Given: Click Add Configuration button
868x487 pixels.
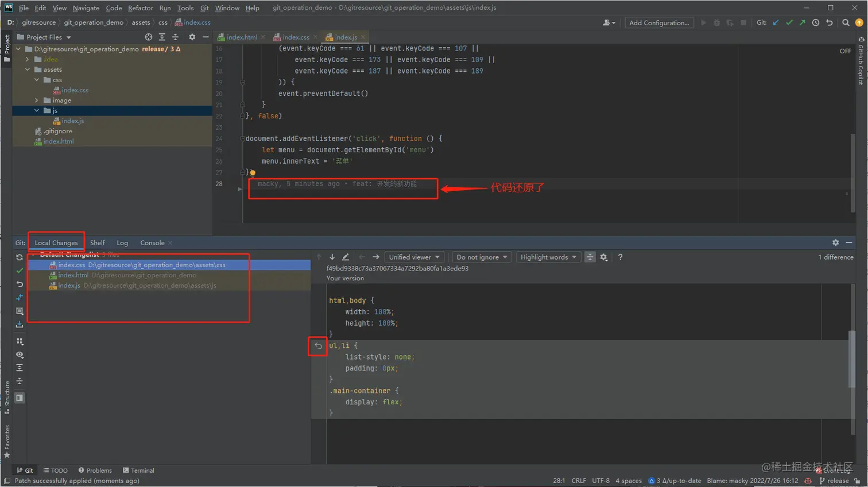Looking at the screenshot, I should 659,23.
